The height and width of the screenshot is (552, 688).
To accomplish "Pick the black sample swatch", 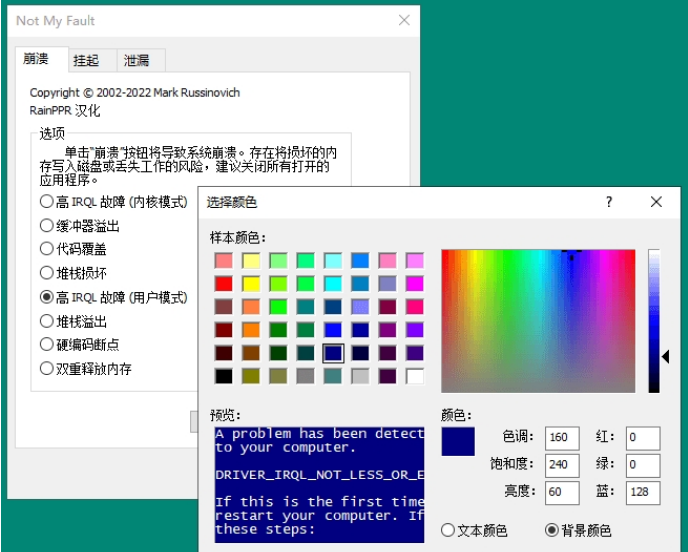I will [x=224, y=376].
